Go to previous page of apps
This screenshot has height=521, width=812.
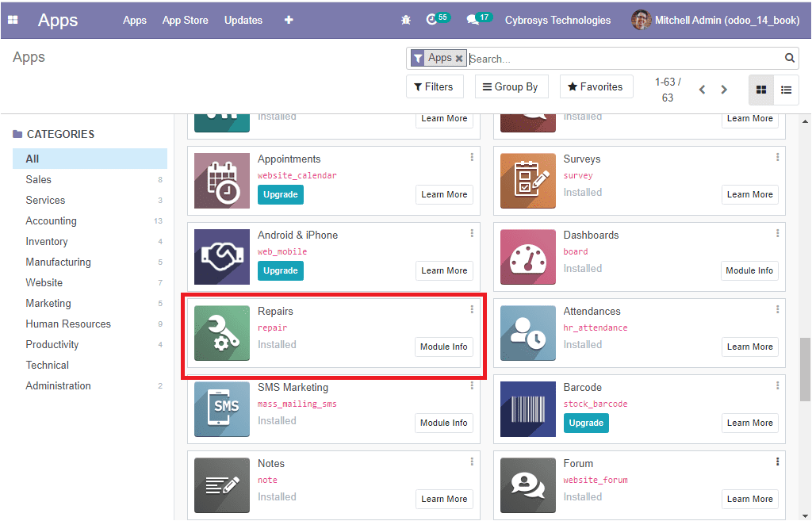pyautogui.click(x=703, y=90)
